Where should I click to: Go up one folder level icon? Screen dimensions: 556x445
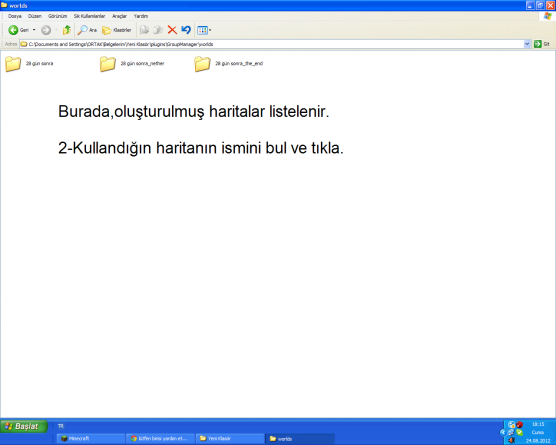(66, 30)
